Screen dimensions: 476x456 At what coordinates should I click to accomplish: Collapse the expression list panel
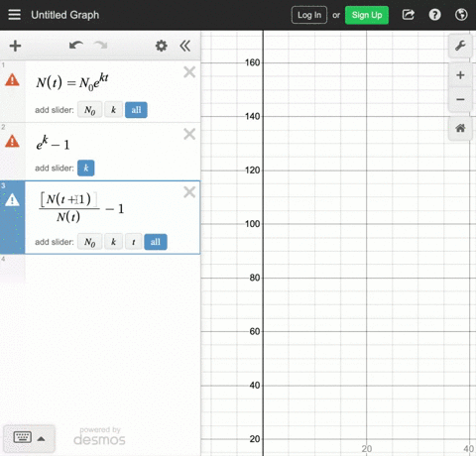(185, 46)
